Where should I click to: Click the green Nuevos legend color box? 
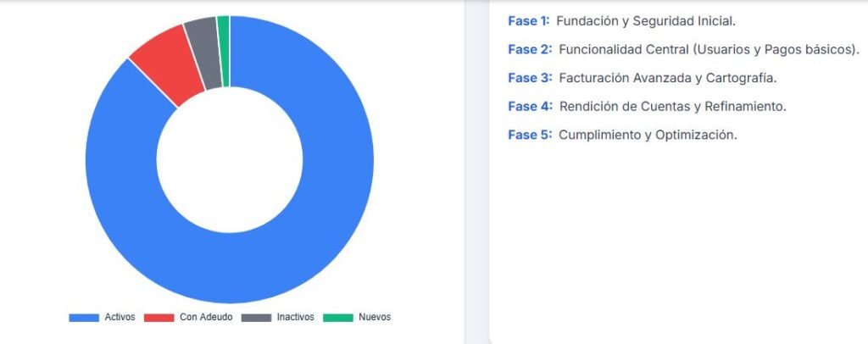pos(338,318)
